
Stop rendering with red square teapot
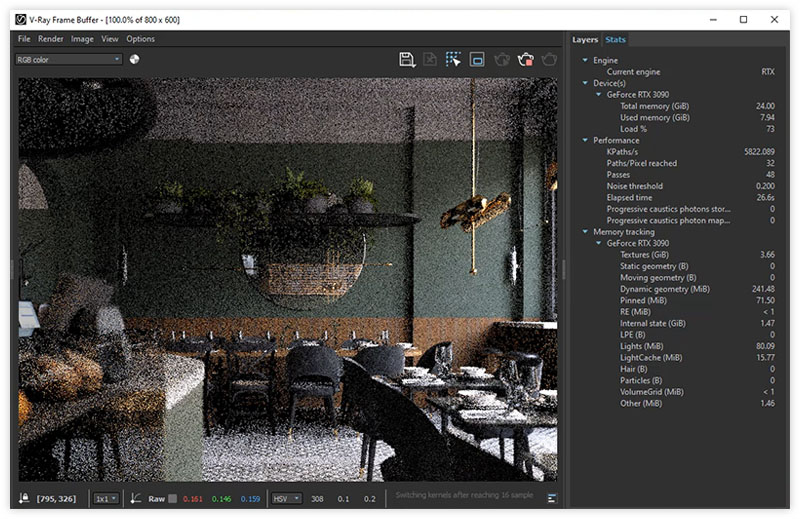coord(526,60)
